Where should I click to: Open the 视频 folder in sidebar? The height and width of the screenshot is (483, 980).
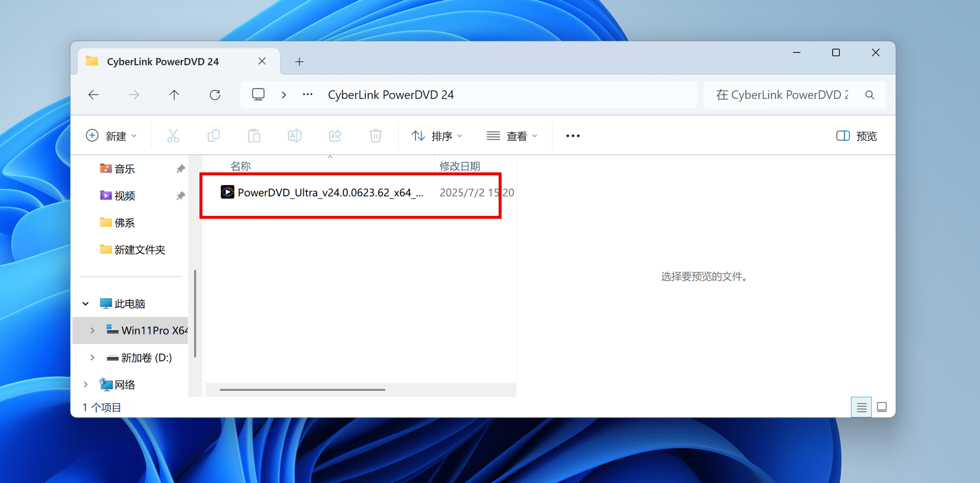[x=124, y=196]
